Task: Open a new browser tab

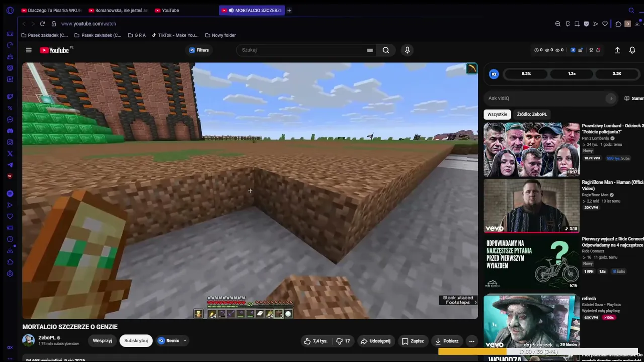Action: (289, 10)
